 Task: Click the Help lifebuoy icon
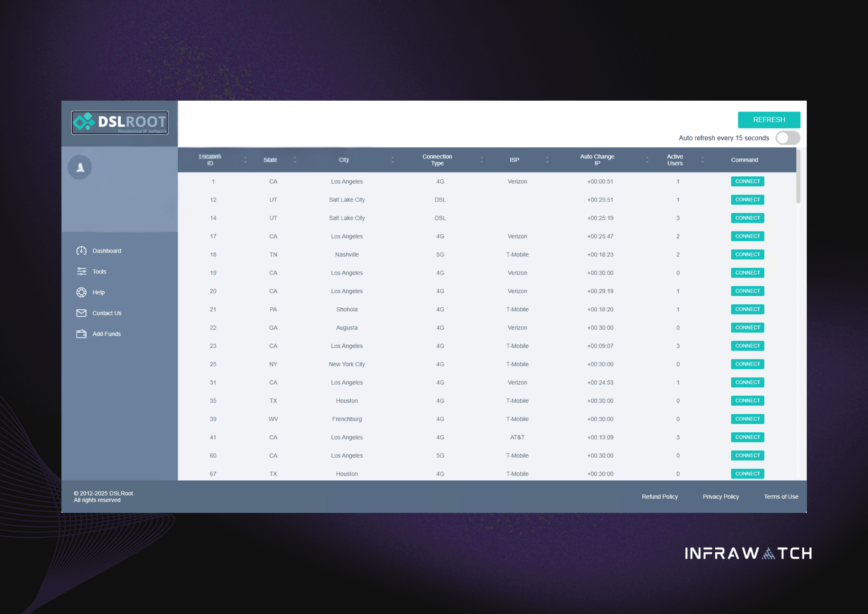[x=81, y=292]
